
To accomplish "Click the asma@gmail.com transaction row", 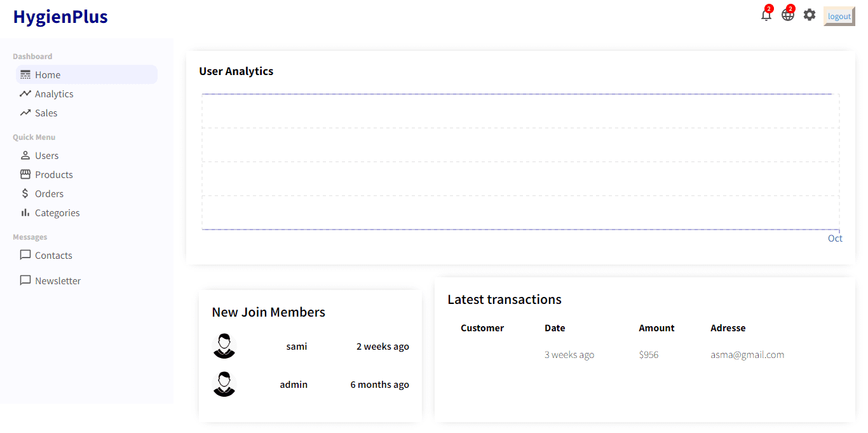I will pos(644,355).
